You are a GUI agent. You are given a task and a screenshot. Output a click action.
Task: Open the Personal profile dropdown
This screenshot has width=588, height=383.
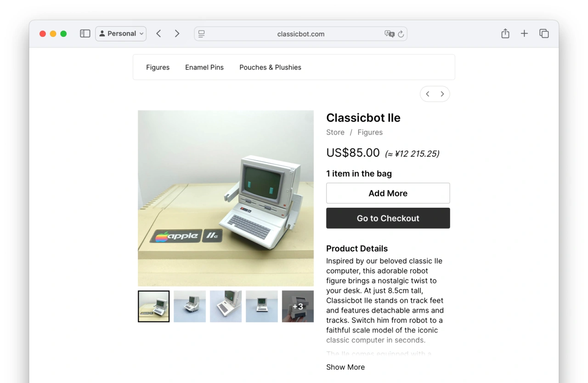[x=121, y=34]
